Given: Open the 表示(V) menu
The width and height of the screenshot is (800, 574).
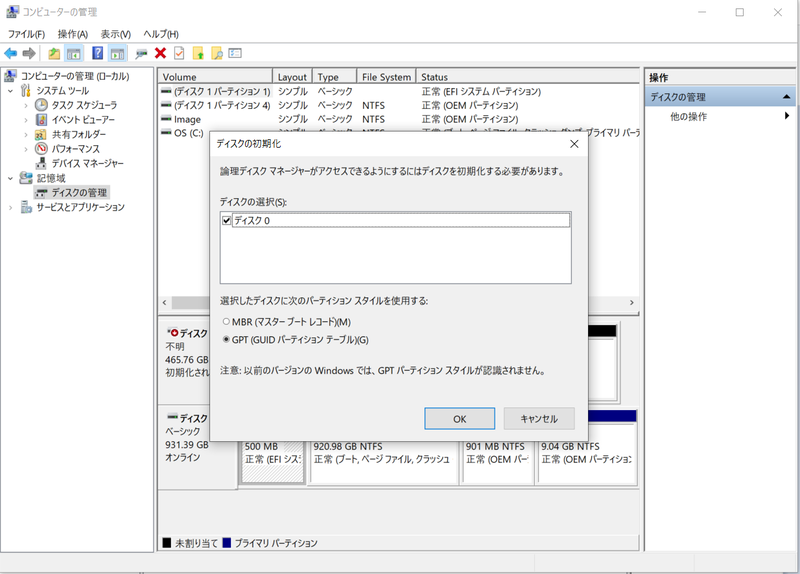Looking at the screenshot, I should tap(115, 34).
